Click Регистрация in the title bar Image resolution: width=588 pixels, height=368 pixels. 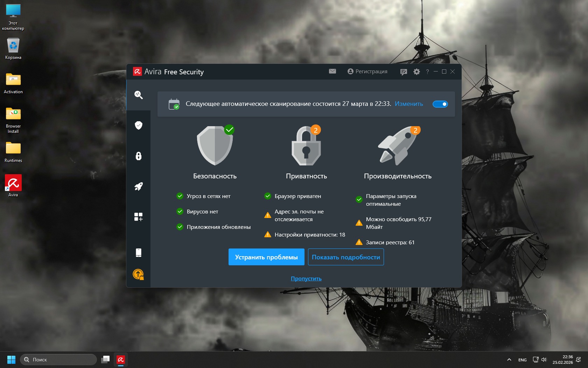click(x=367, y=71)
